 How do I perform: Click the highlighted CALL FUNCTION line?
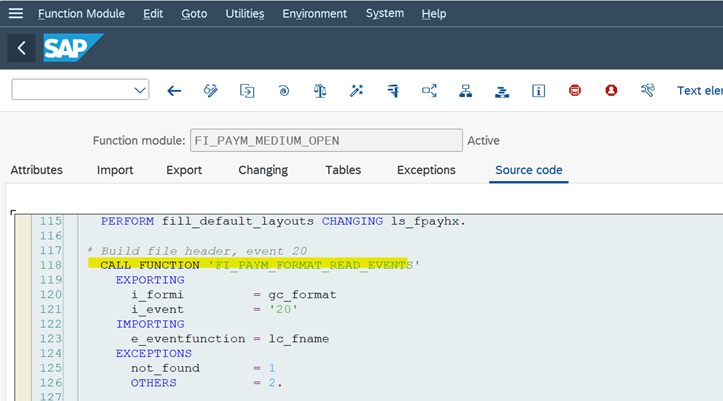click(260, 265)
